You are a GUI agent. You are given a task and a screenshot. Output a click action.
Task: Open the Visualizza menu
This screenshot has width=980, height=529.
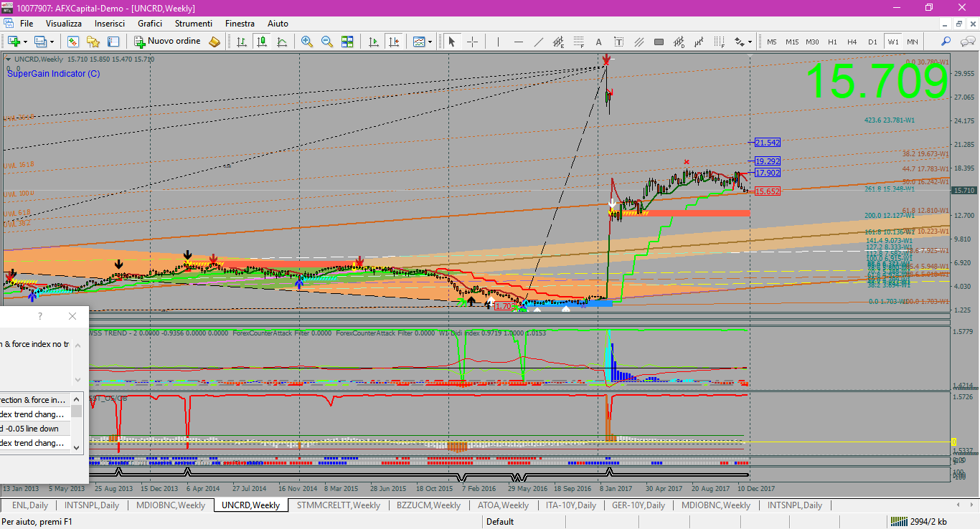click(64, 24)
